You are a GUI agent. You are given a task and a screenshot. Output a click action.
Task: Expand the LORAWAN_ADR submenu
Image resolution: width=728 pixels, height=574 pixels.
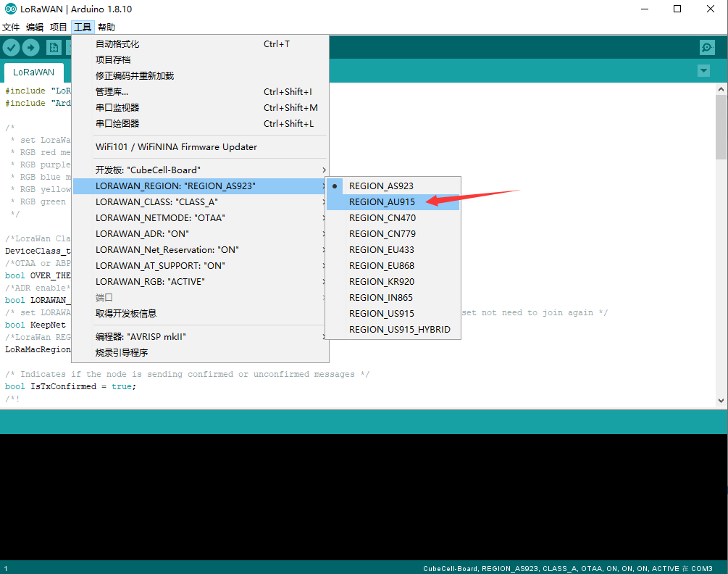point(200,234)
